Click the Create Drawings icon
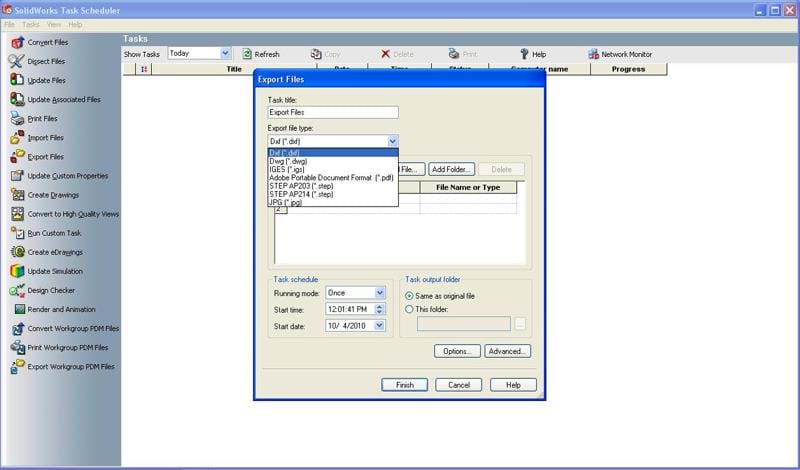 17,195
